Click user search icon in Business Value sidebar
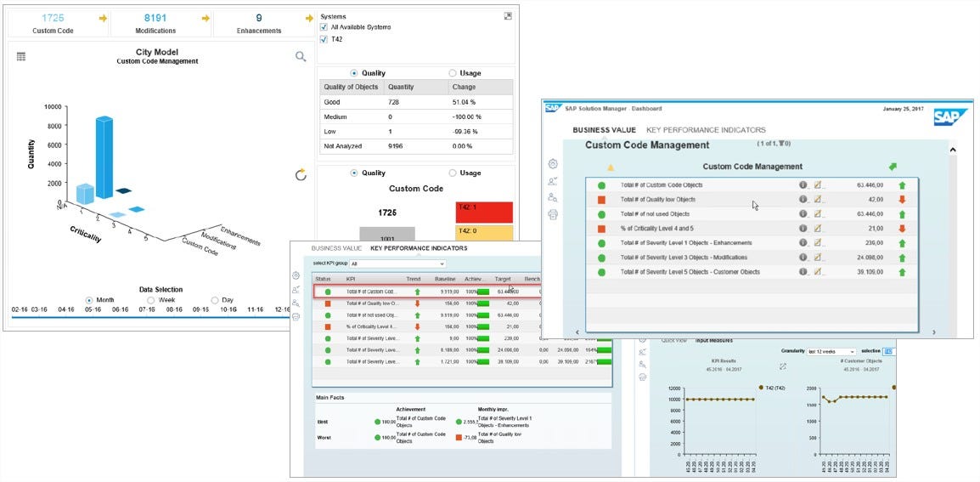This screenshot has width=980, height=482. click(553, 197)
